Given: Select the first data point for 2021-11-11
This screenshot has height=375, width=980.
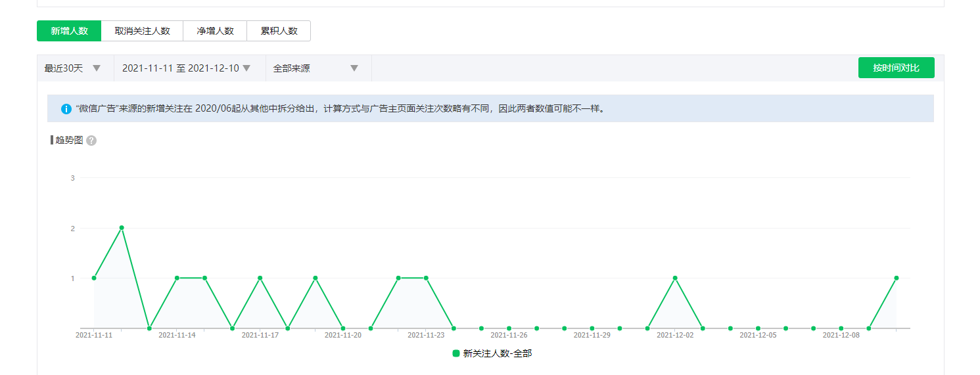Looking at the screenshot, I should (x=94, y=278).
